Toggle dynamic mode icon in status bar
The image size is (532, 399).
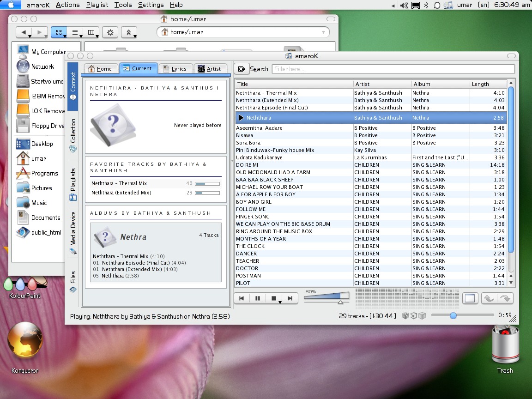422,316
